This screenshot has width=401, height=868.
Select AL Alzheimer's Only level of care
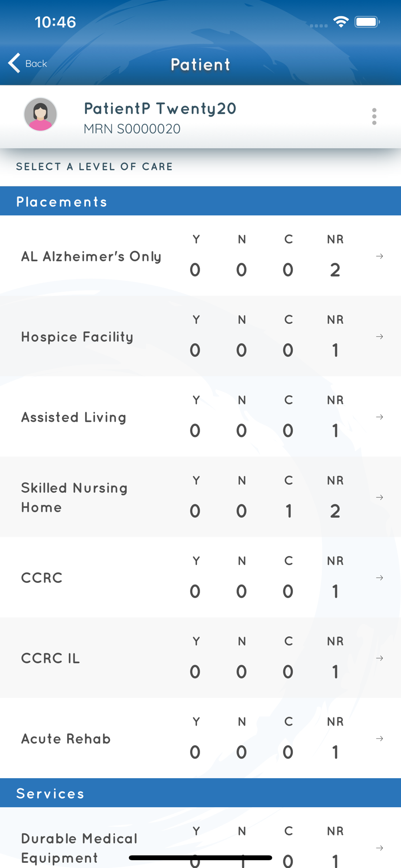pos(200,256)
